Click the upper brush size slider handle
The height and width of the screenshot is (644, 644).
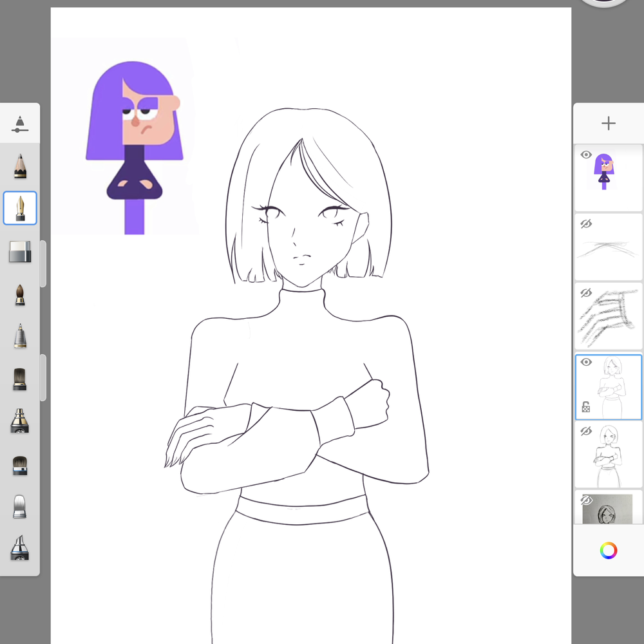[43, 263]
